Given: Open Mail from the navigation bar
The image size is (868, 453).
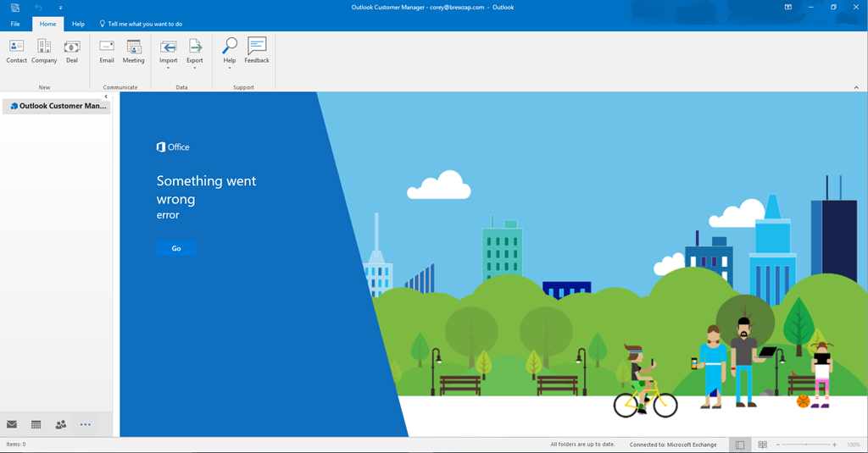Looking at the screenshot, I should [x=12, y=424].
